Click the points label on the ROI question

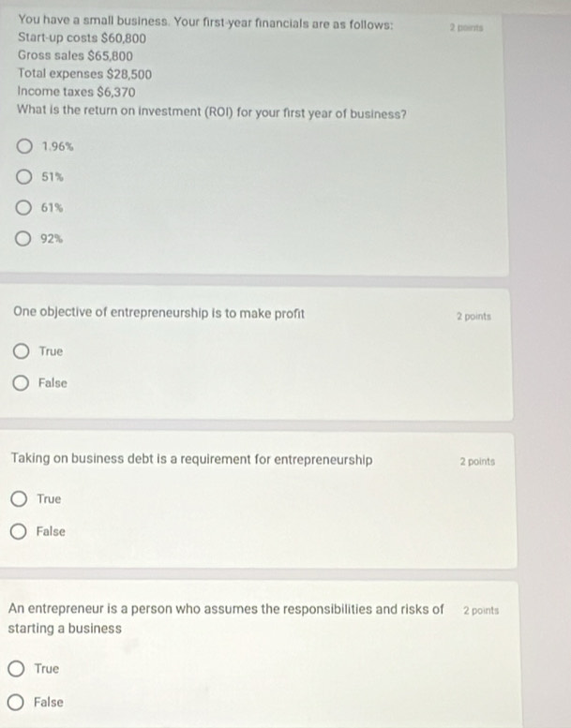click(467, 28)
